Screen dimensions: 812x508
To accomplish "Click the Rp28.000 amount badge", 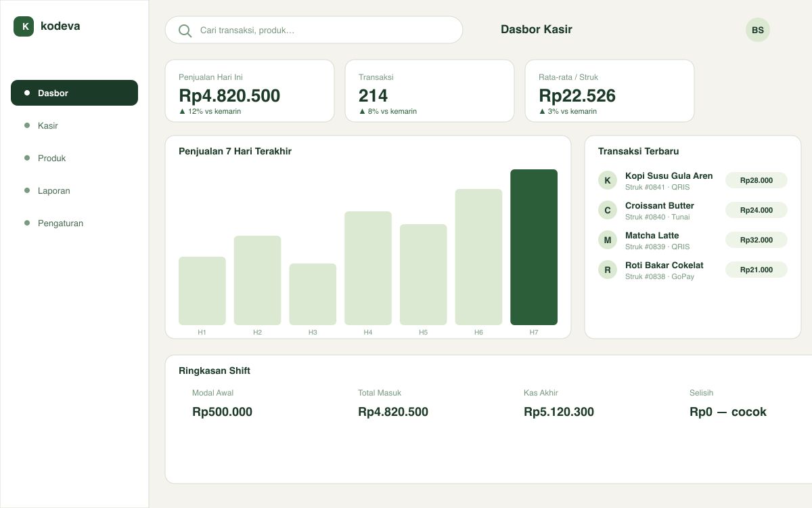I will tap(757, 180).
